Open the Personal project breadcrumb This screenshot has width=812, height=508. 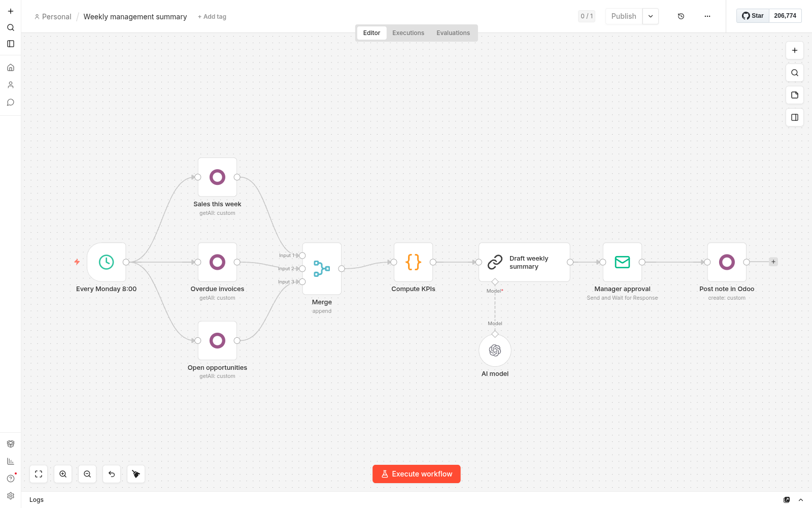tap(53, 17)
